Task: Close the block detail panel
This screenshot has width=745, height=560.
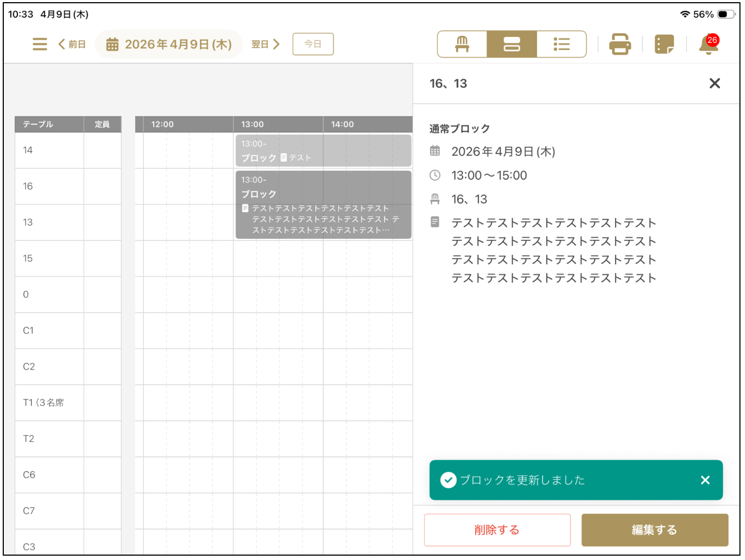Action: pyautogui.click(x=715, y=83)
